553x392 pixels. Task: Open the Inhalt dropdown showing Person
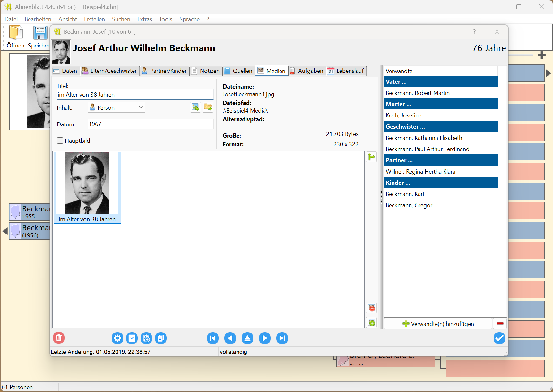117,107
